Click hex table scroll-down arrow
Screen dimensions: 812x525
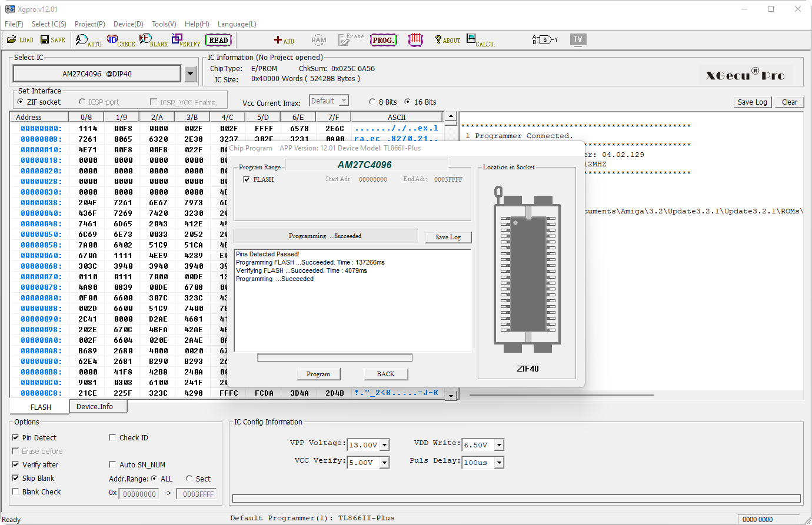pyautogui.click(x=451, y=396)
